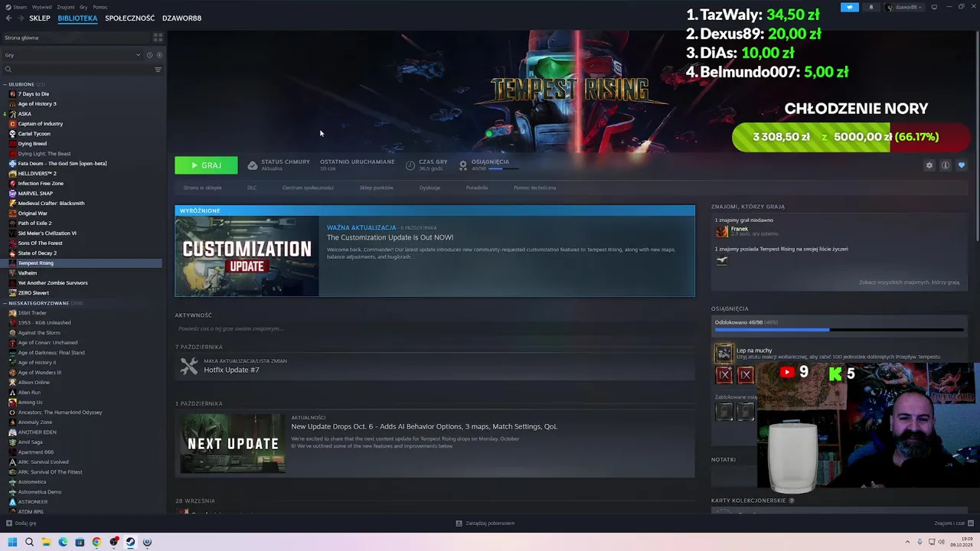
Task: Open the announcements megaphone button
Action: tap(850, 7)
